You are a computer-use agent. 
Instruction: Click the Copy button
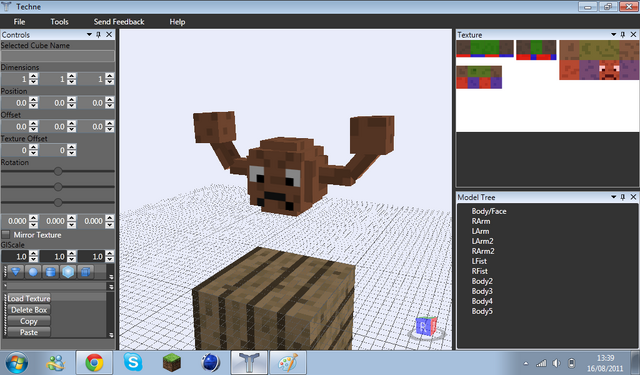(x=29, y=321)
